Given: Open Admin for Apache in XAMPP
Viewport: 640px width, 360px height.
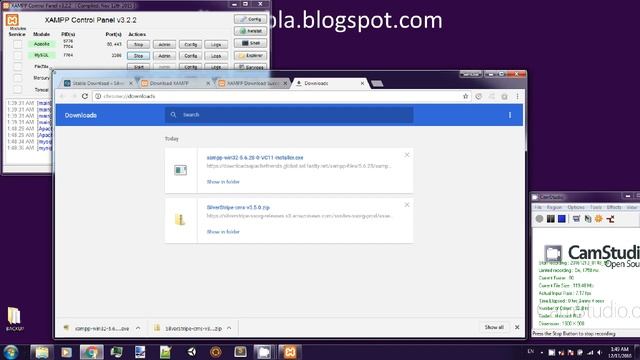Looking at the screenshot, I should [x=164, y=44].
